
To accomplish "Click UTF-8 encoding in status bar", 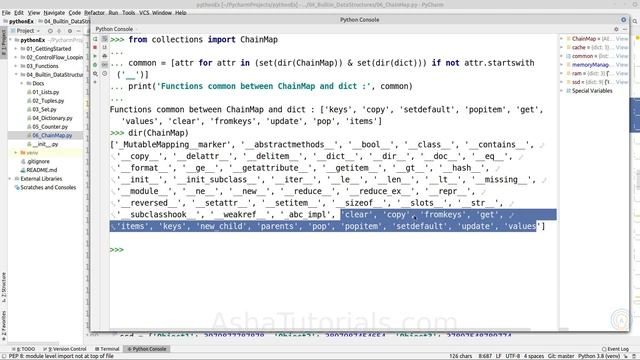I will tap(512, 356).
